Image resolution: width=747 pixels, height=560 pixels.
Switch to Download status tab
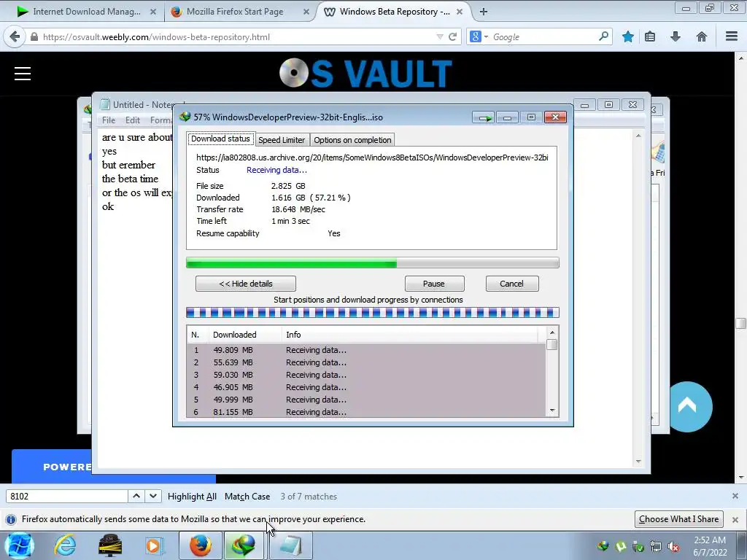pyautogui.click(x=220, y=139)
